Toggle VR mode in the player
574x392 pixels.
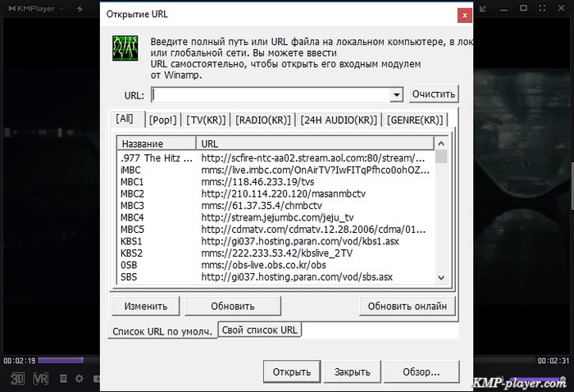(41, 378)
